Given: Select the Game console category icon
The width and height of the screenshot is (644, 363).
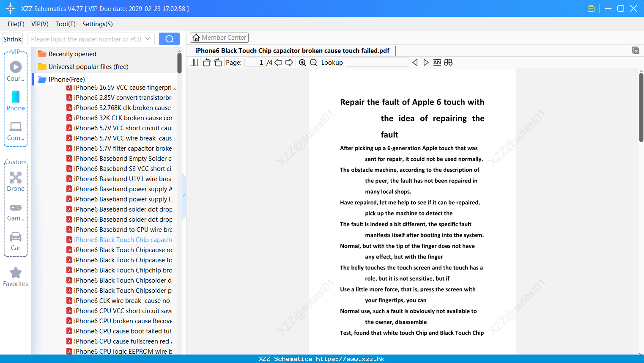Looking at the screenshot, I should (x=16, y=212).
